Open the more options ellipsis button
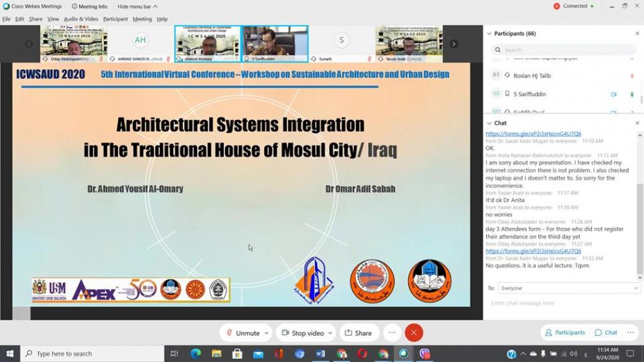 (392, 332)
